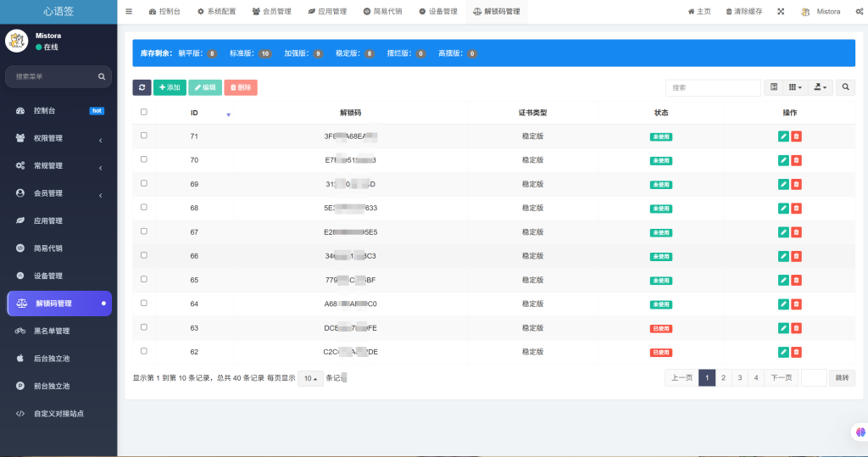Screen dimensions: 868x457
Task: Click the floating brain icon at bottom right
Action: click(860, 432)
